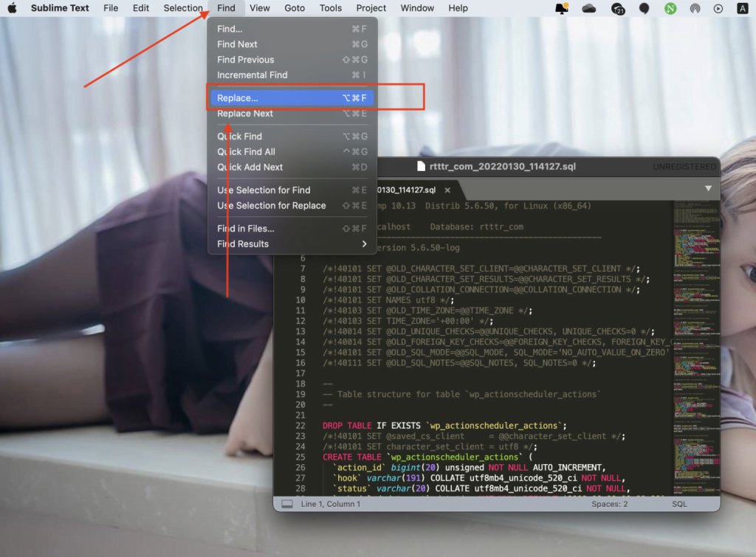The image size is (756, 557).
Task: Open the AirDrop icon in menu bar
Action: (695, 8)
